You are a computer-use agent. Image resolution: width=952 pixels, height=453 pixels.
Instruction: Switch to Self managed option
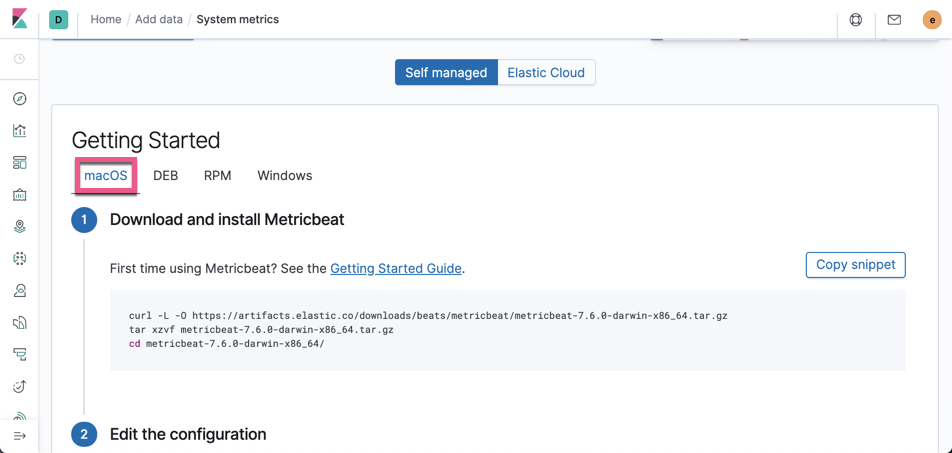click(x=446, y=72)
